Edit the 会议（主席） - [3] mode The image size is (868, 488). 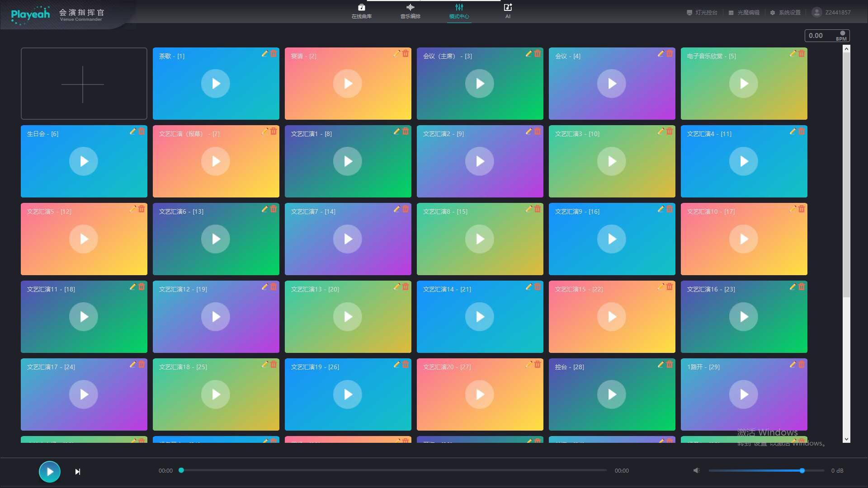[529, 54]
